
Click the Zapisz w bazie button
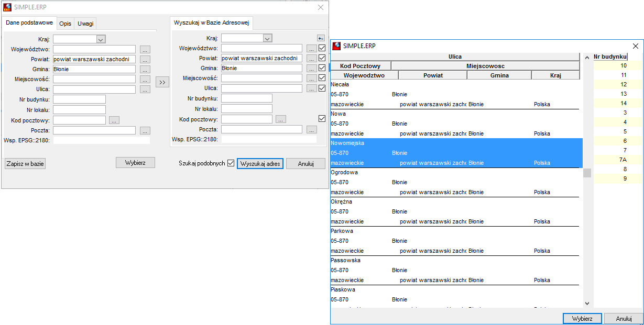click(x=25, y=164)
